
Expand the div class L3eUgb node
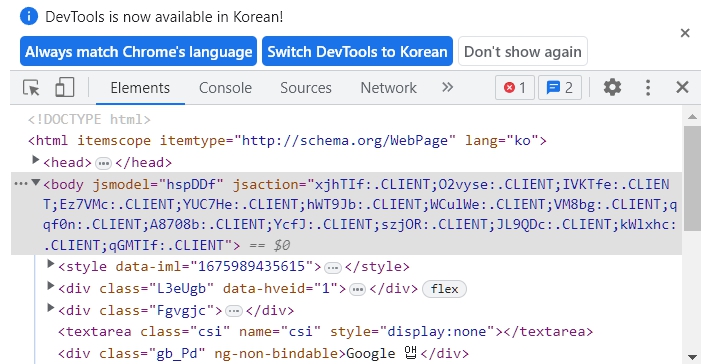pos(51,286)
